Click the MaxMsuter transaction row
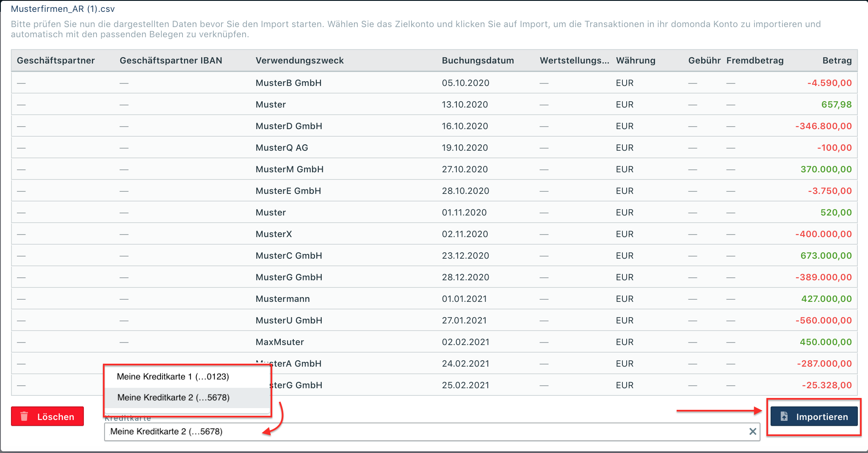 pyautogui.click(x=279, y=342)
